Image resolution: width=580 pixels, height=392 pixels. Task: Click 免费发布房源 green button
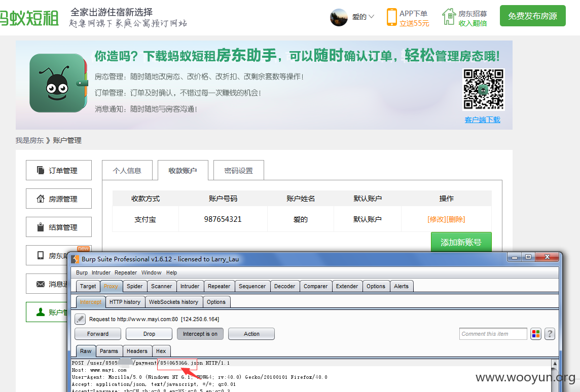(x=533, y=16)
